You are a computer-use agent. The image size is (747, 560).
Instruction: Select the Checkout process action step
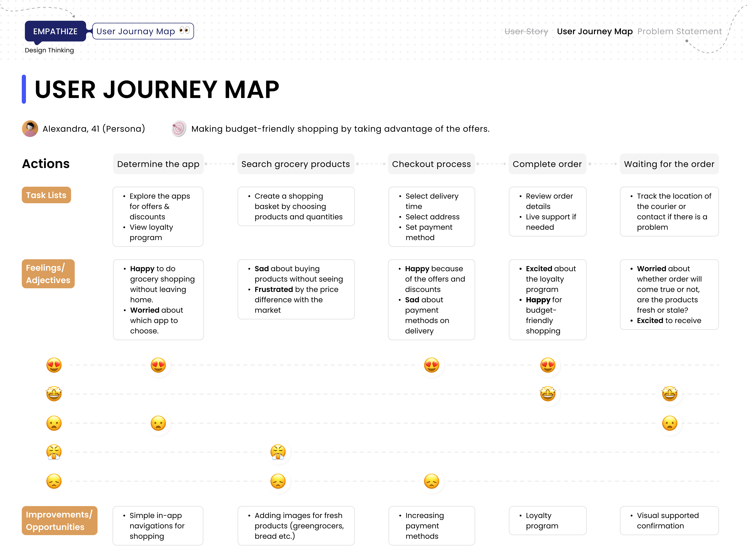tap(431, 164)
